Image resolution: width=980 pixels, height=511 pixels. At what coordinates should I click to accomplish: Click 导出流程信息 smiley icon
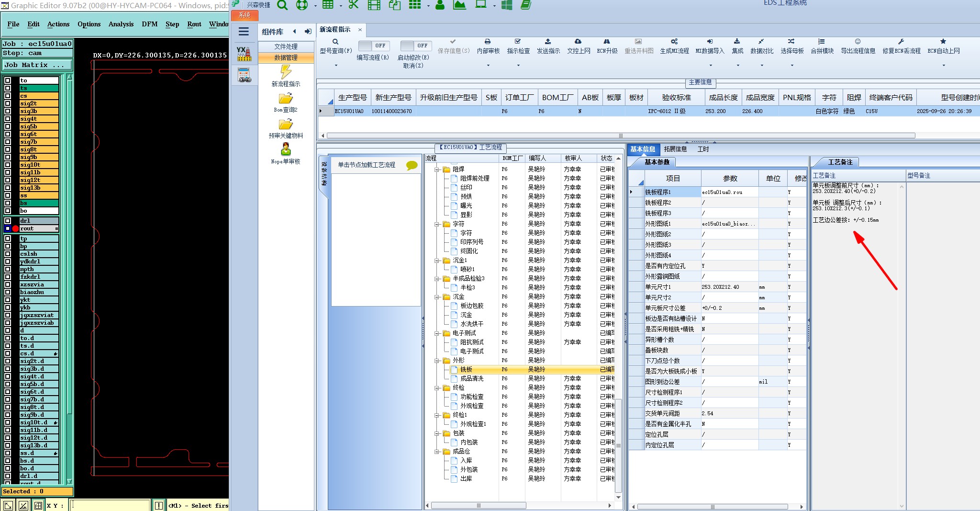[858, 42]
